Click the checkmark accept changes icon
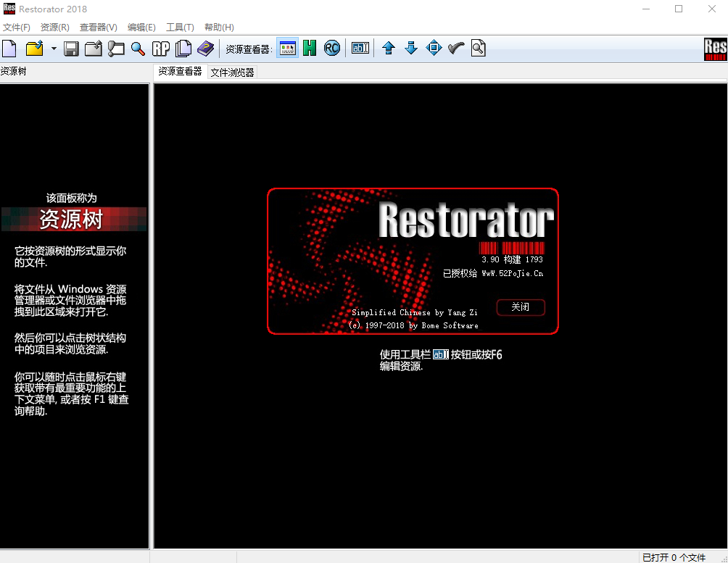 (x=455, y=48)
